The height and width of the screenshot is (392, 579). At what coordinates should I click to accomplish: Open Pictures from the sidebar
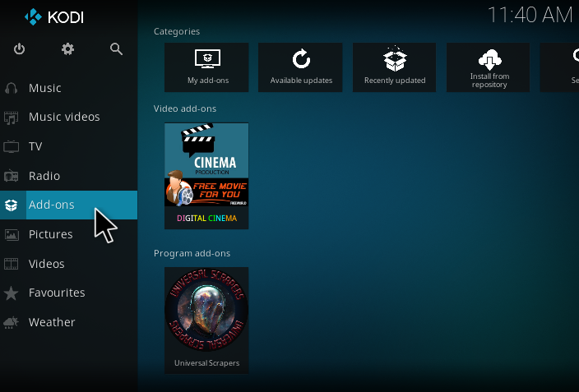[x=69, y=234]
